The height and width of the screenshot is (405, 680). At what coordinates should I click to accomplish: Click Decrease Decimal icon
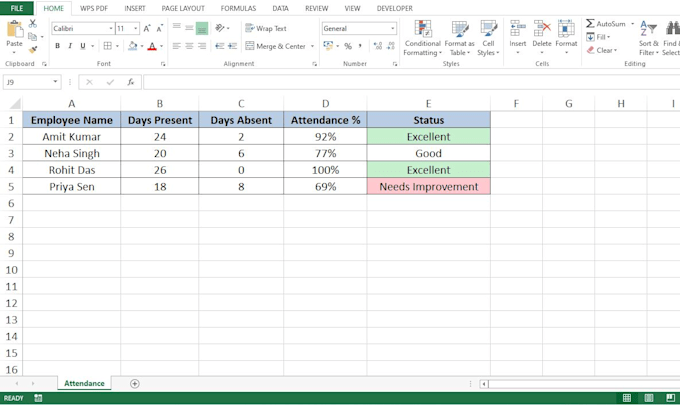[x=391, y=46]
